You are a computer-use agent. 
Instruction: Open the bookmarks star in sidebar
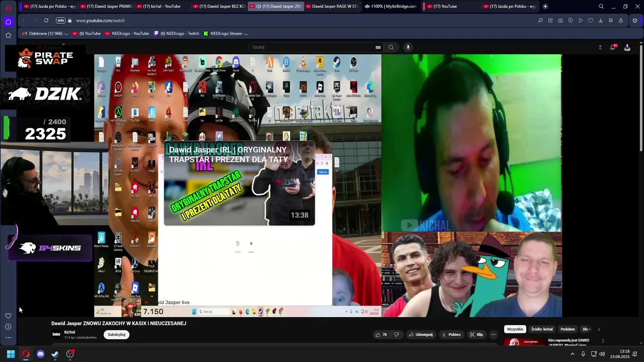[8, 35]
